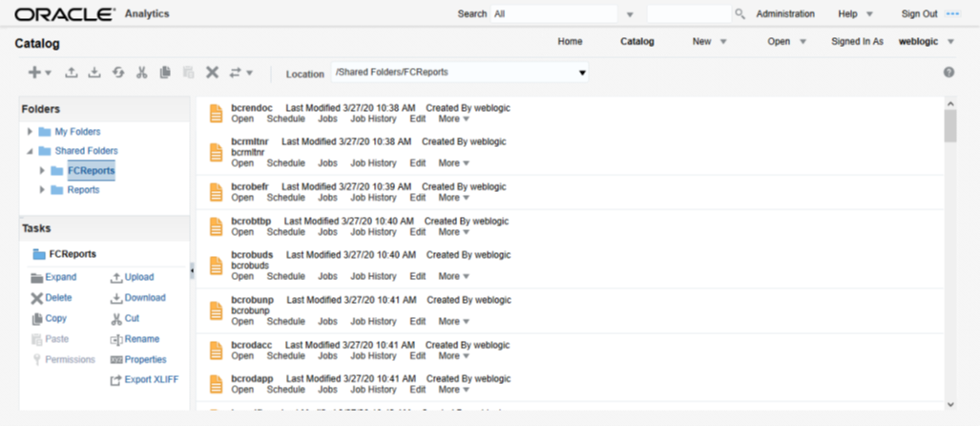Click Edit for bcrodacc report
The height and width of the screenshot is (426, 980).
418,355
